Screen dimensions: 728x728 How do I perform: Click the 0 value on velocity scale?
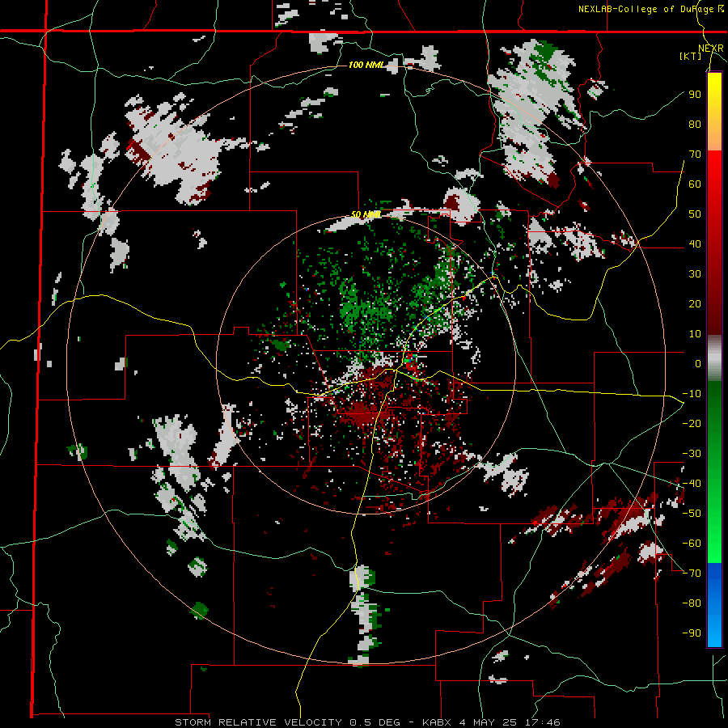(x=698, y=364)
